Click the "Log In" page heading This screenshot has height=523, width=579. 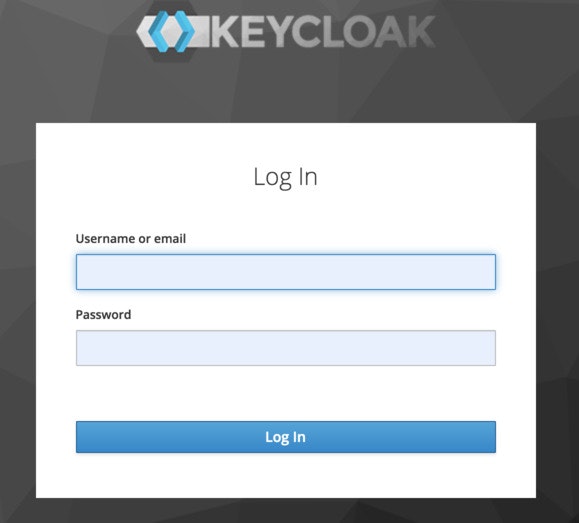285,177
